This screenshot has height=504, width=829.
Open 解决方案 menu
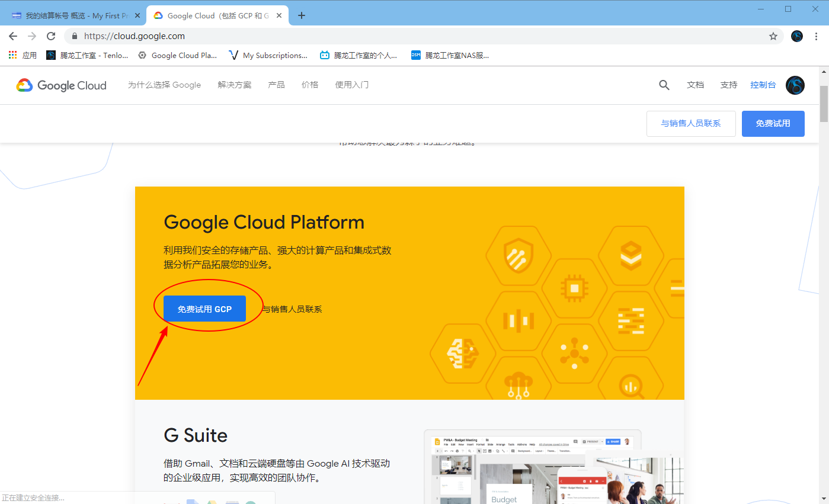(235, 85)
